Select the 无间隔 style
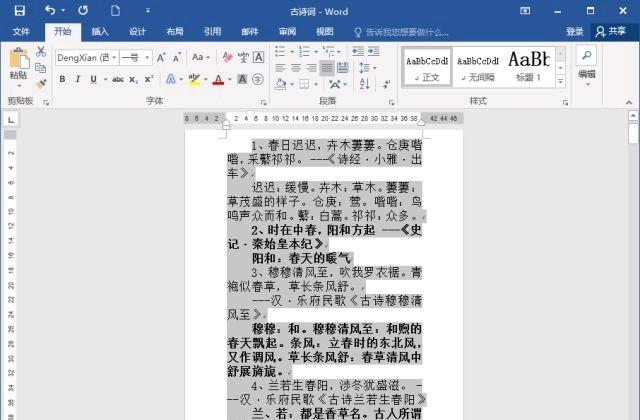This screenshot has width=640, height=420. pyautogui.click(x=478, y=67)
